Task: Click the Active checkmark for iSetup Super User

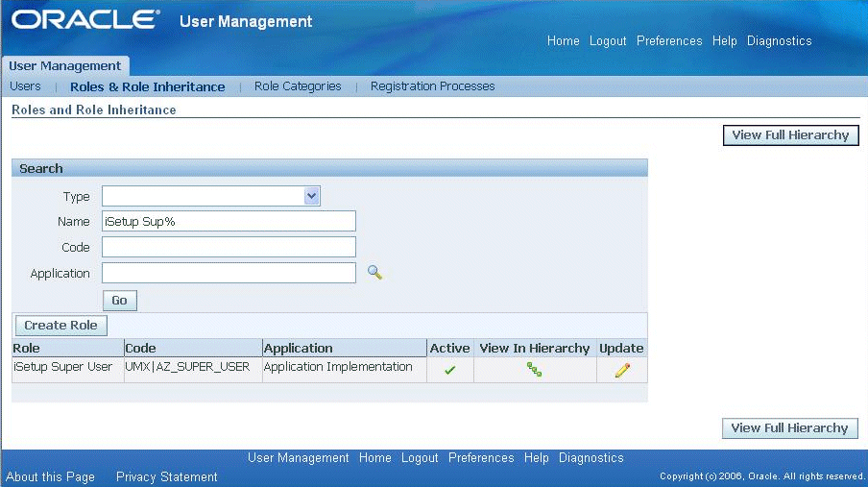Action: point(449,370)
